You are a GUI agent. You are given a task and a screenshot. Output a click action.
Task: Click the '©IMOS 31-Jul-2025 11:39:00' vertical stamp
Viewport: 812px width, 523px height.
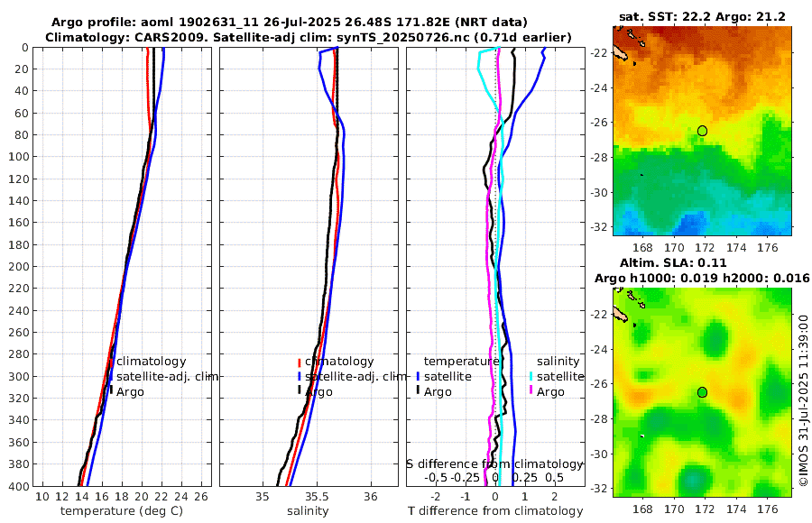(803, 399)
